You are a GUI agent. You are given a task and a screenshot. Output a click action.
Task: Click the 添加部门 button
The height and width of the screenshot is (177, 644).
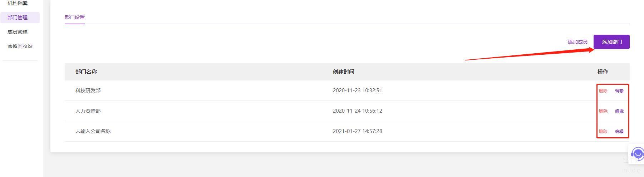(611, 42)
